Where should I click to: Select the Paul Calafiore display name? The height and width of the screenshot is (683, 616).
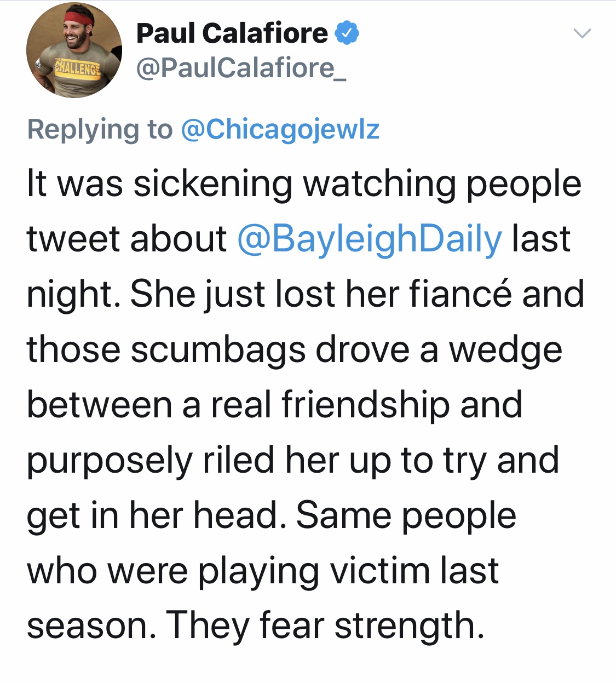(232, 33)
